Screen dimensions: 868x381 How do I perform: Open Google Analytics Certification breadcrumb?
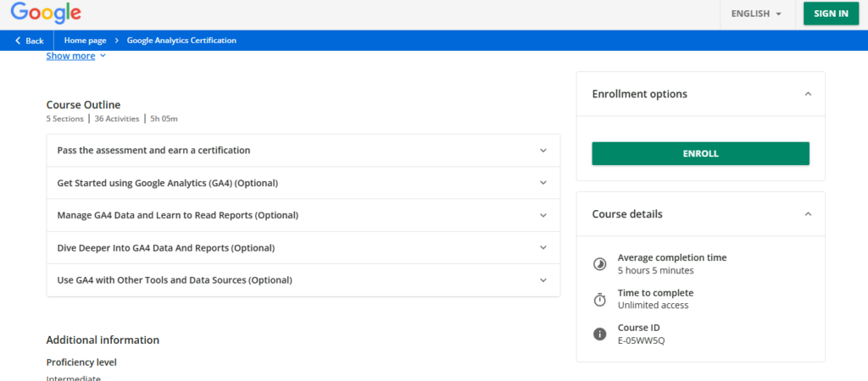[x=181, y=41]
